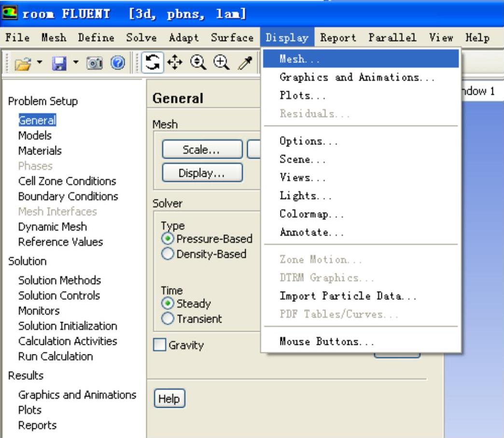Image resolution: width=504 pixels, height=438 pixels.
Task: Choose Graphics and Animations... in Display menu
Action: [x=361, y=77]
